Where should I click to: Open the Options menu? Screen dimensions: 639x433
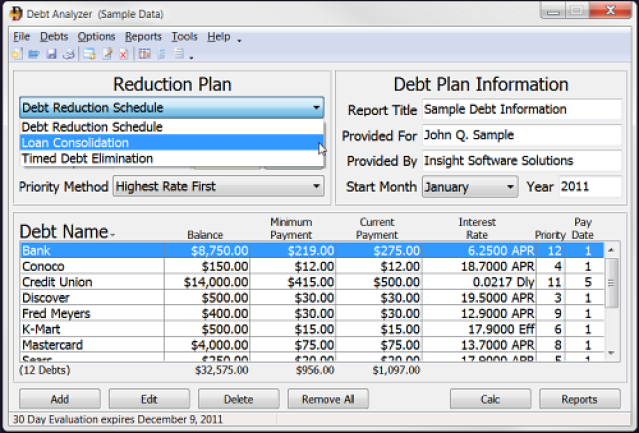pyautogui.click(x=96, y=37)
